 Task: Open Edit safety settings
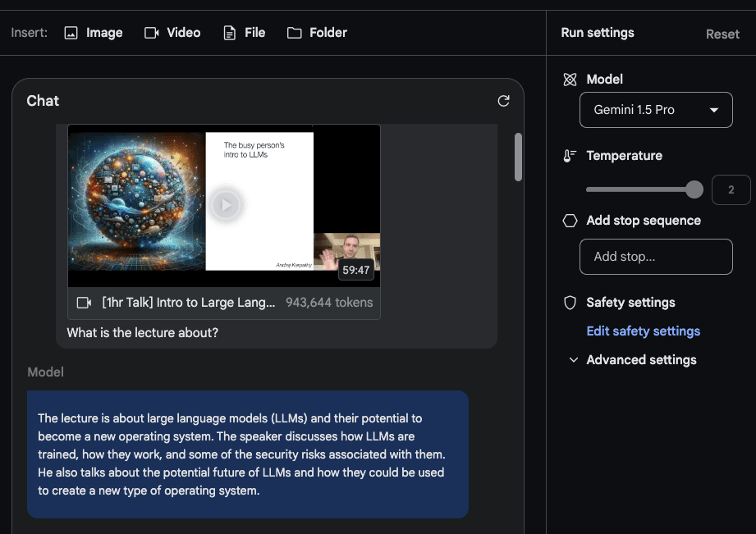pyautogui.click(x=643, y=331)
